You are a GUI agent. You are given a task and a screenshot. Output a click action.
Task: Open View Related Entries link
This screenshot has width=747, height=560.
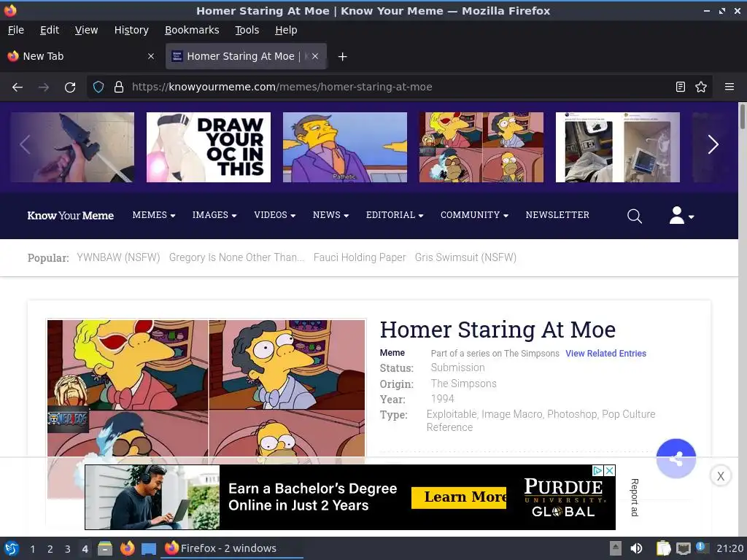tap(605, 354)
